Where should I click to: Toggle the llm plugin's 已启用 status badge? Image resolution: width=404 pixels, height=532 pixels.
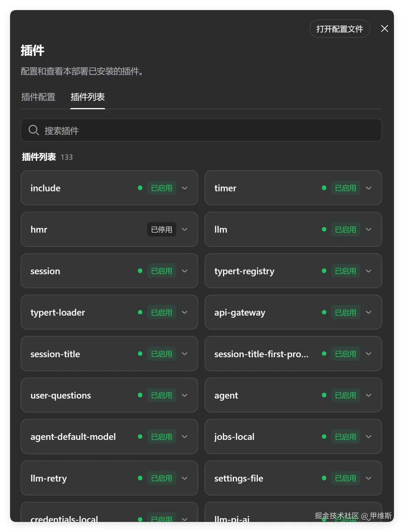[x=346, y=229]
